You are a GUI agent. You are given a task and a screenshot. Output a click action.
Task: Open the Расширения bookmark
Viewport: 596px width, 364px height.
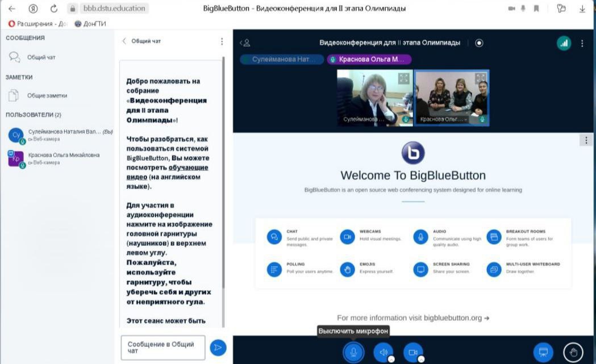(x=37, y=23)
